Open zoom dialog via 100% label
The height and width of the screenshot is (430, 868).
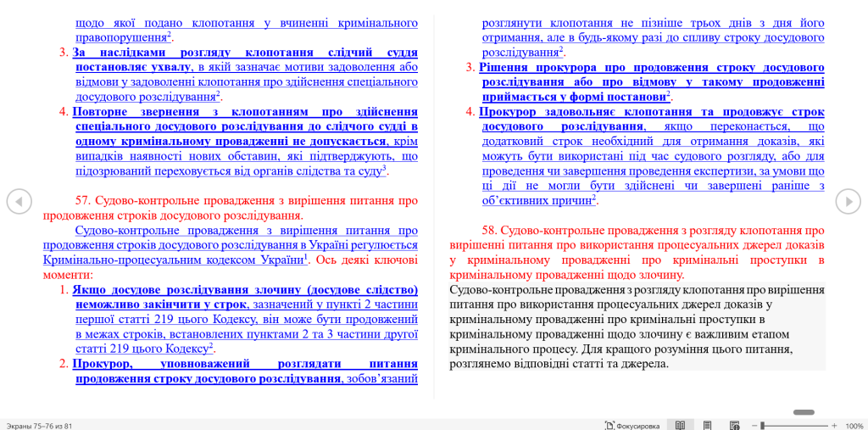(854, 425)
